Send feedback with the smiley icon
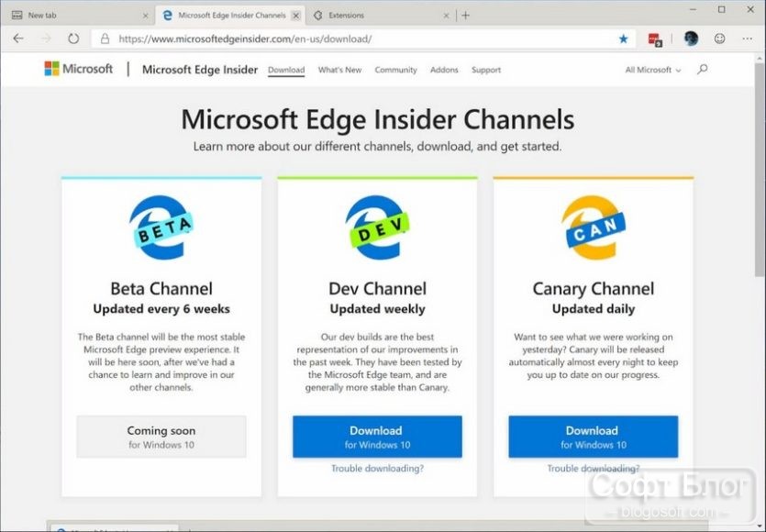 pyautogui.click(x=719, y=39)
